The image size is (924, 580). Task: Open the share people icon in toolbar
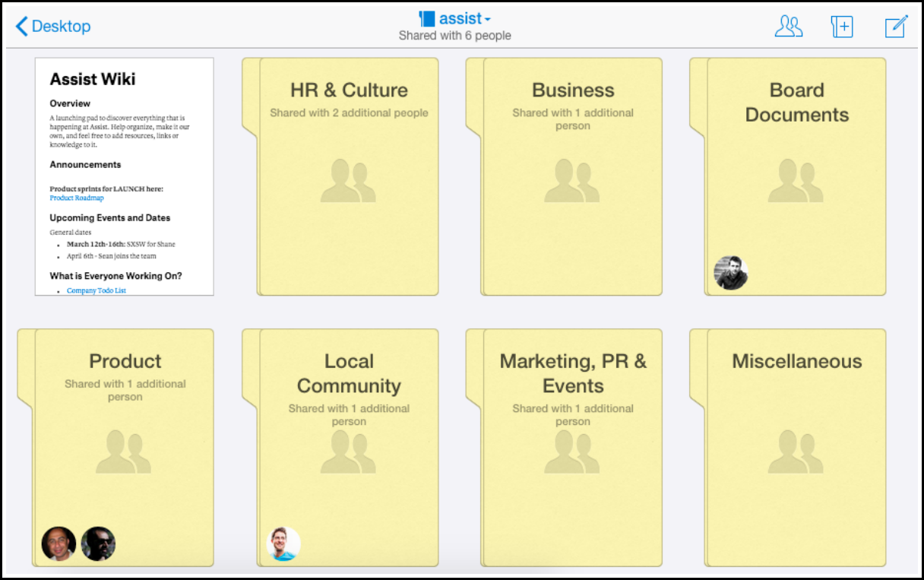click(788, 27)
